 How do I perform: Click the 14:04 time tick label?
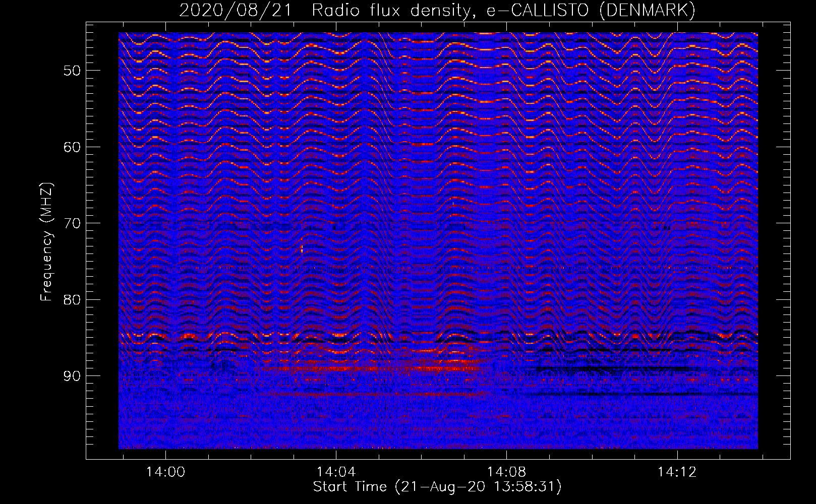(x=336, y=472)
